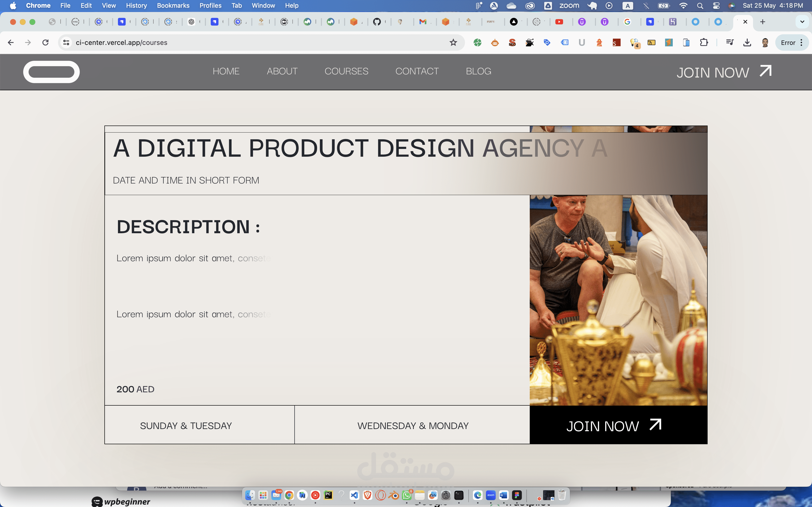Image resolution: width=812 pixels, height=507 pixels.
Task: Bookmark this page with star icon
Action: (x=453, y=42)
